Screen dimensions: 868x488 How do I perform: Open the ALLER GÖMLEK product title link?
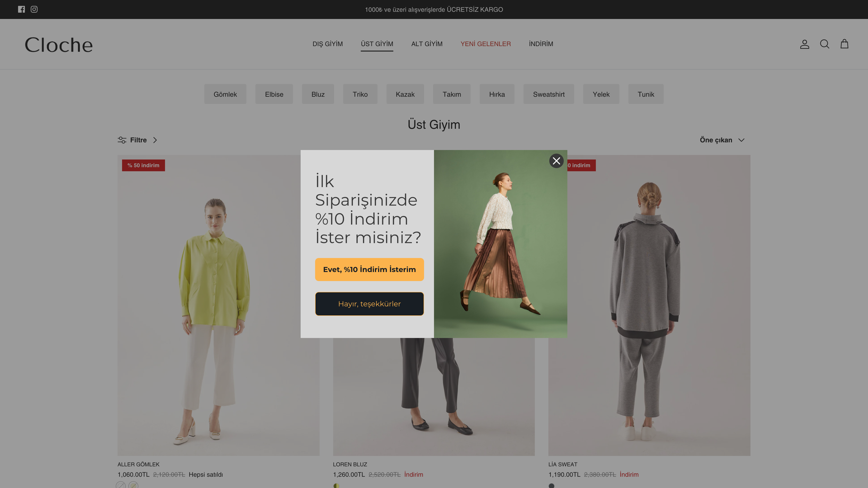click(x=139, y=465)
